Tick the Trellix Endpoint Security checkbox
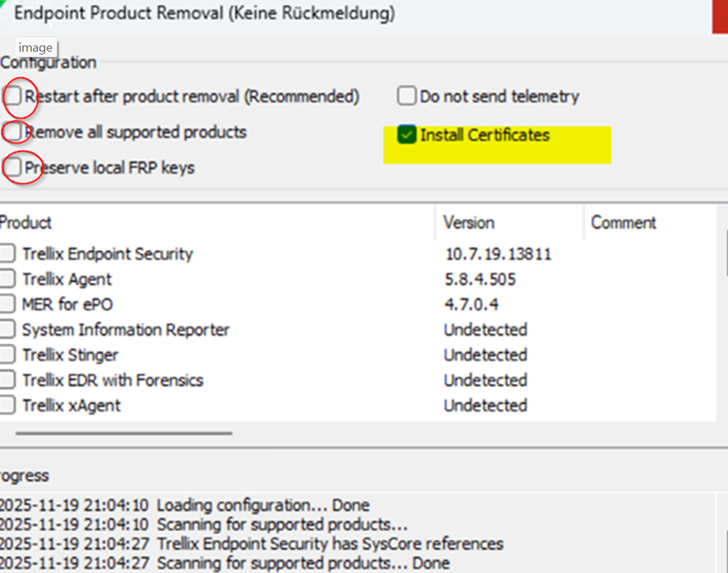The height and width of the screenshot is (573, 728). click(x=7, y=254)
